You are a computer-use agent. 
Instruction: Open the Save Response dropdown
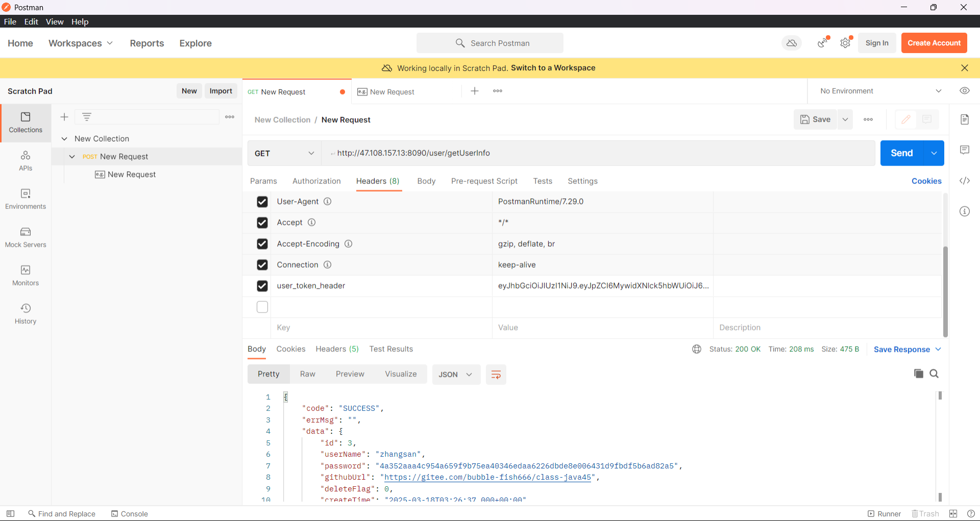(x=908, y=349)
